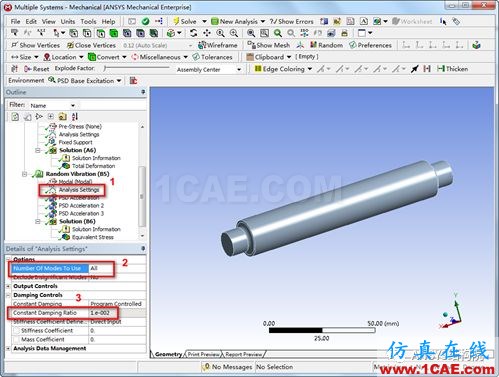Click the Show Errors button

[x=292, y=21]
